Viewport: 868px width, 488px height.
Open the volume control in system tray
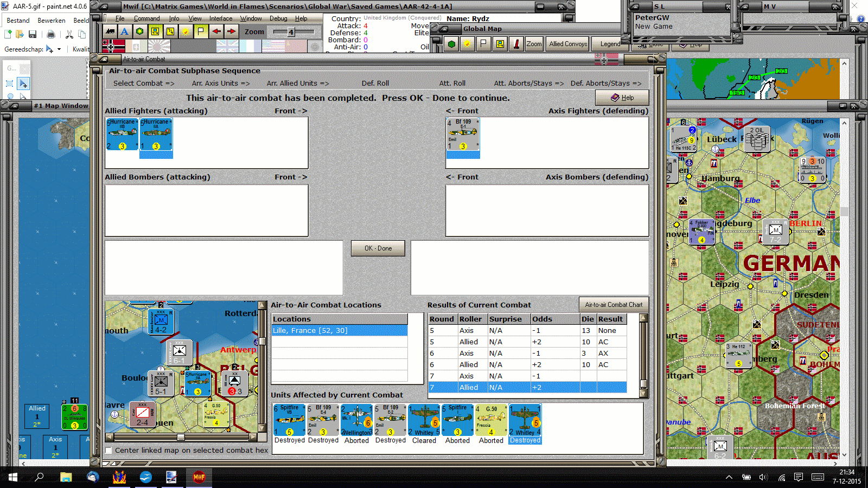click(x=763, y=477)
